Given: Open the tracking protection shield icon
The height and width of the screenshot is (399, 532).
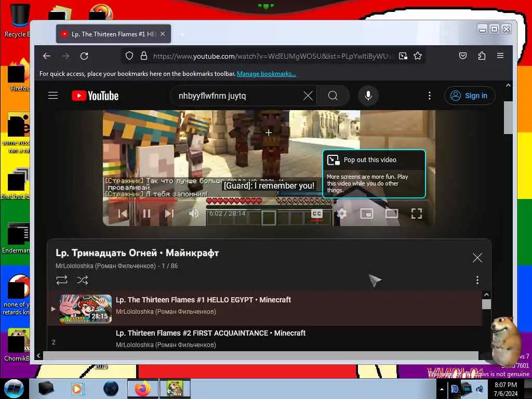Looking at the screenshot, I should 129,56.
